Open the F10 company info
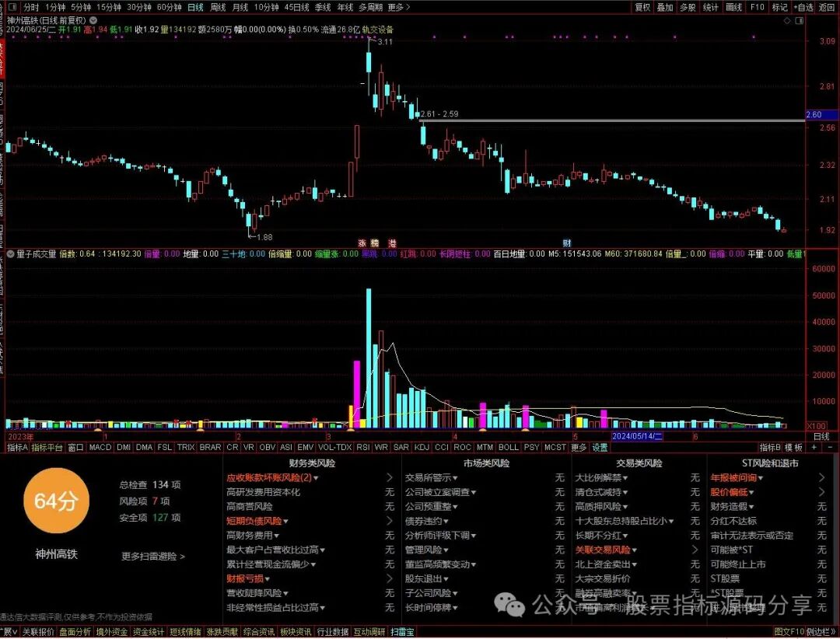 (757, 7)
